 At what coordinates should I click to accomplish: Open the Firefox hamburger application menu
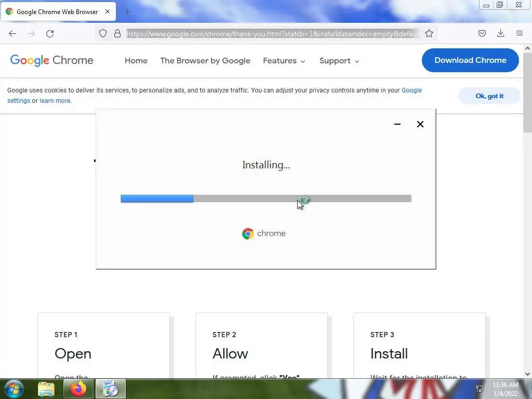519,33
